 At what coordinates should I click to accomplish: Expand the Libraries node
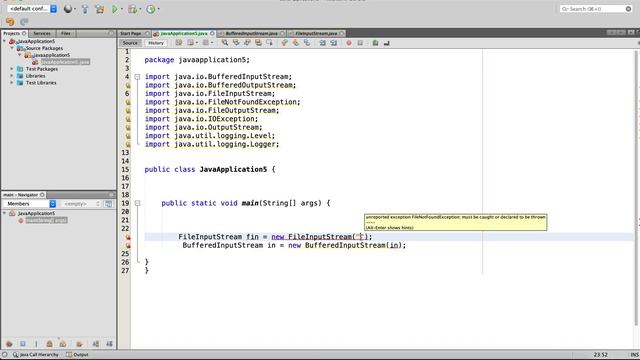tap(12, 76)
